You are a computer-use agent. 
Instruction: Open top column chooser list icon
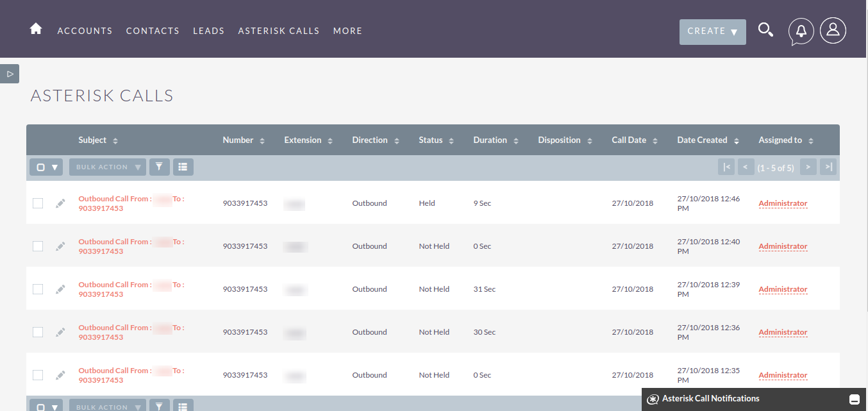(x=183, y=167)
